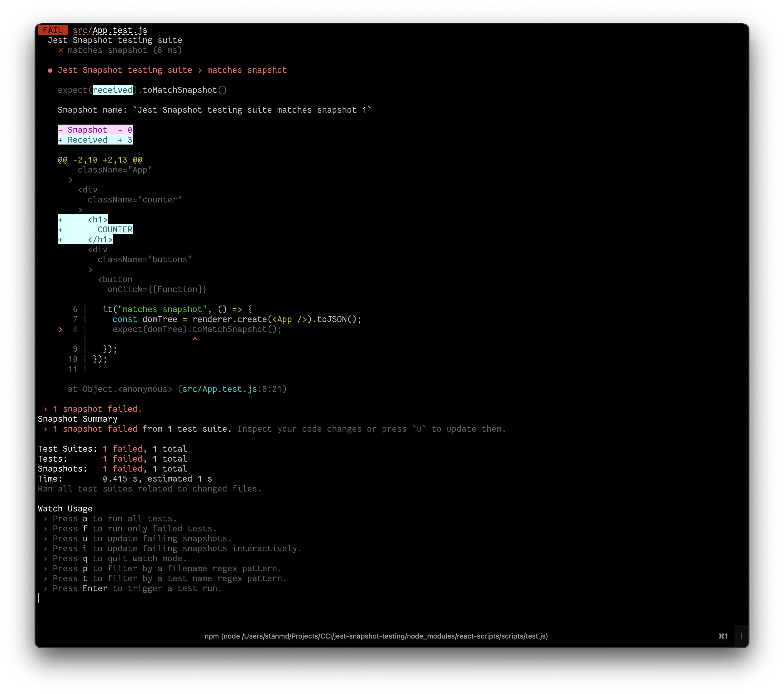
Task: Select the highlighted COUNTER diff block
Action: point(95,229)
